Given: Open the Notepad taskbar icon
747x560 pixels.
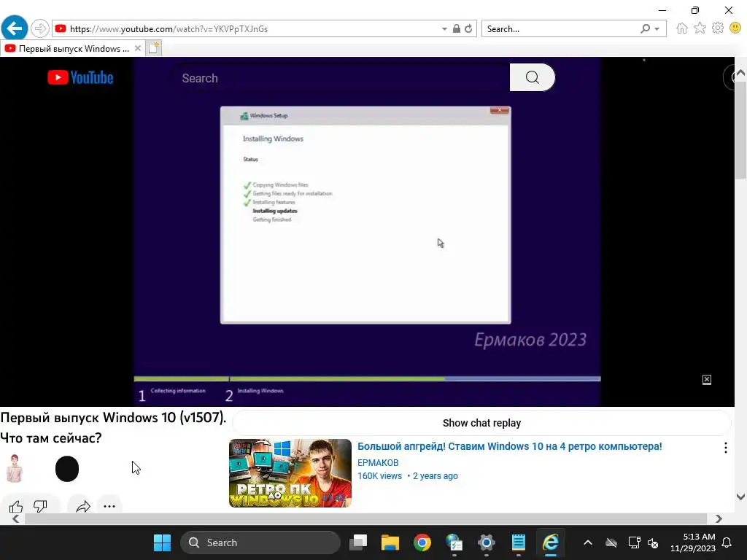Looking at the screenshot, I should point(519,542).
